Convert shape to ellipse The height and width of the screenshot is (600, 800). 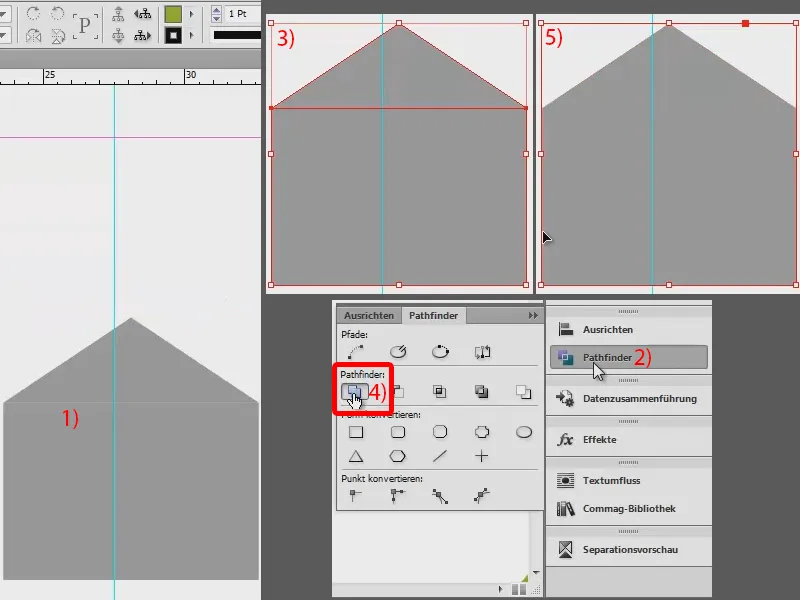click(524, 432)
